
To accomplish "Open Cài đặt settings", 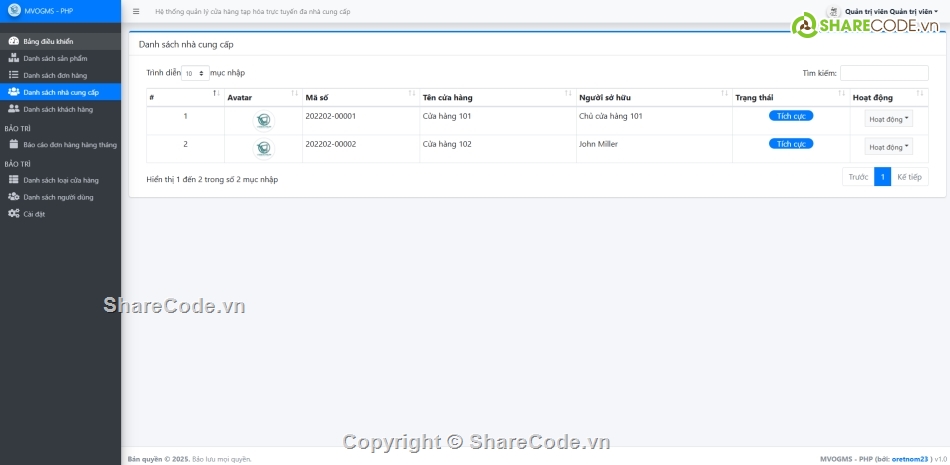I will tap(34, 214).
